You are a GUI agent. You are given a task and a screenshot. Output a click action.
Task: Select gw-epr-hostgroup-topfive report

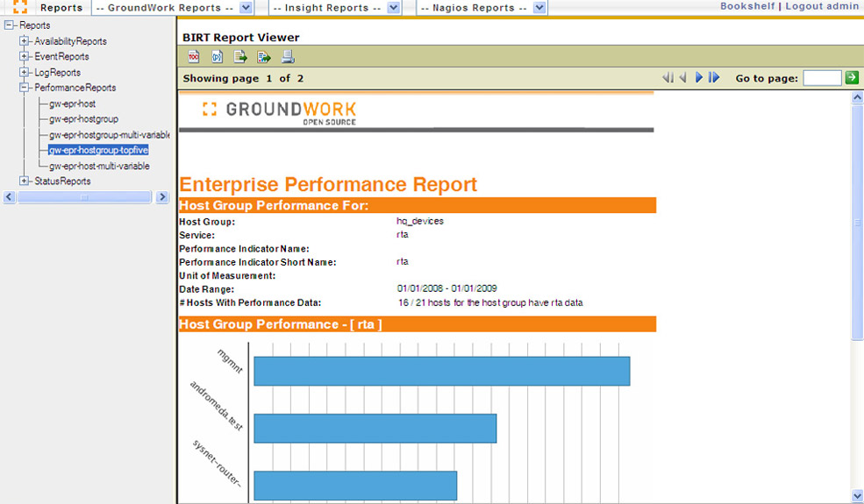pos(98,150)
